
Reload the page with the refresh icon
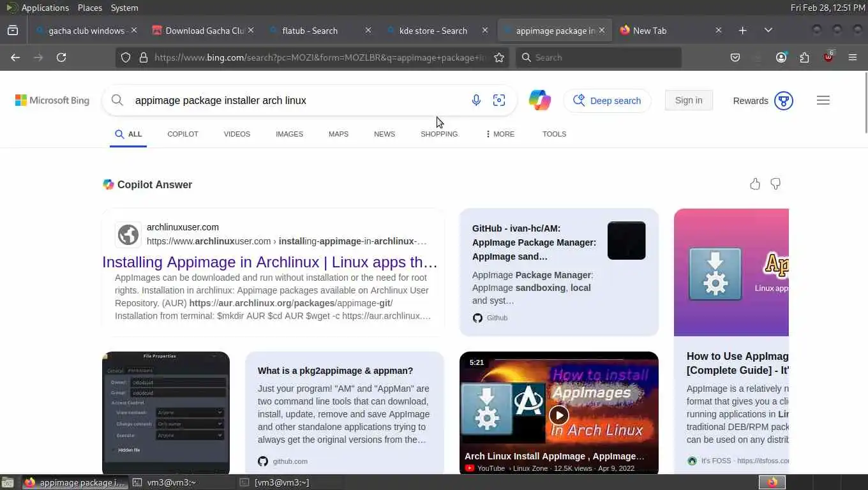61,57
